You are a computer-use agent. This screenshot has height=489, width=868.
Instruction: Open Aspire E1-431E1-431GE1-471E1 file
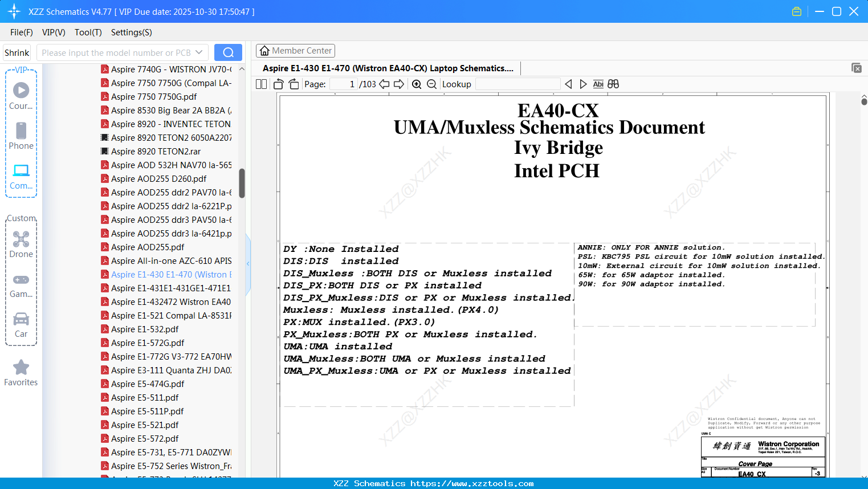coord(166,288)
